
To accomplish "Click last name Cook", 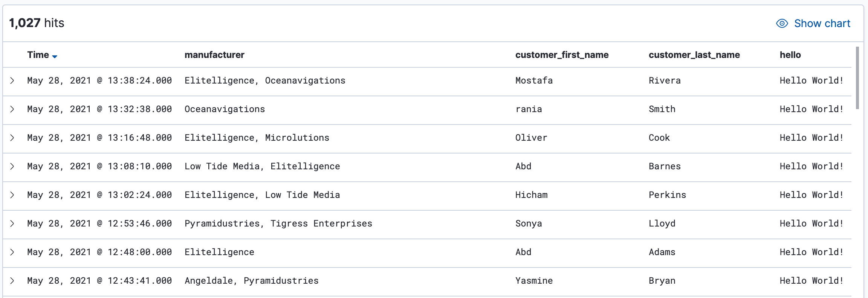I will [659, 138].
